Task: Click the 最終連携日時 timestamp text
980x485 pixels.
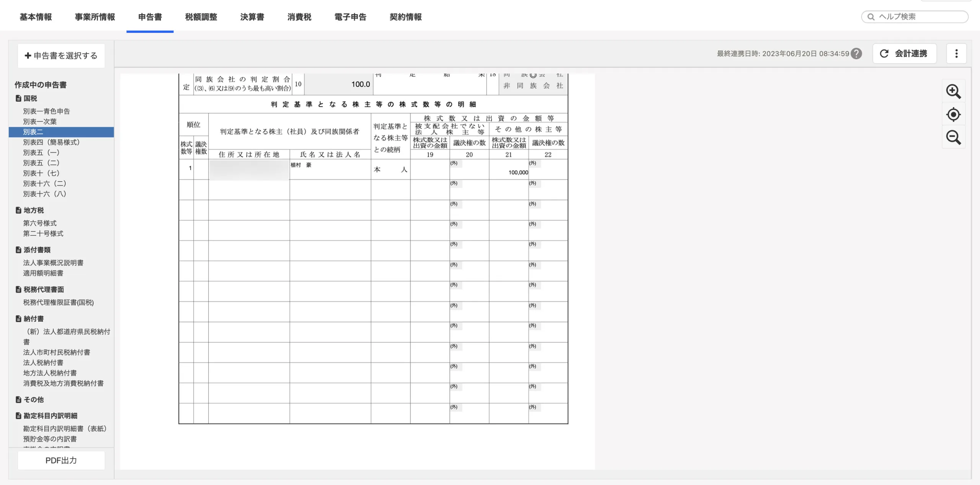Action: pyautogui.click(x=783, y=54)
